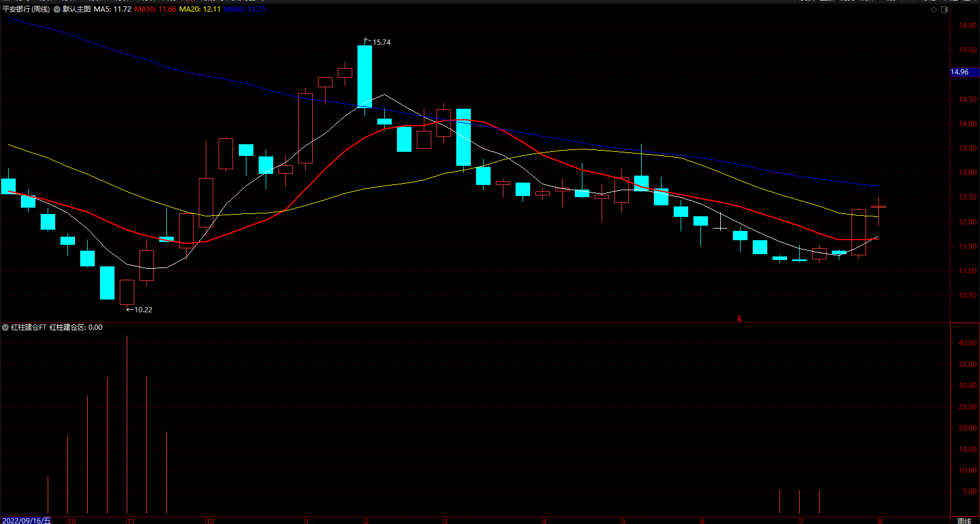
Task: Click the 20.00 indicator axis label
Action: click(x=968, y=428)
